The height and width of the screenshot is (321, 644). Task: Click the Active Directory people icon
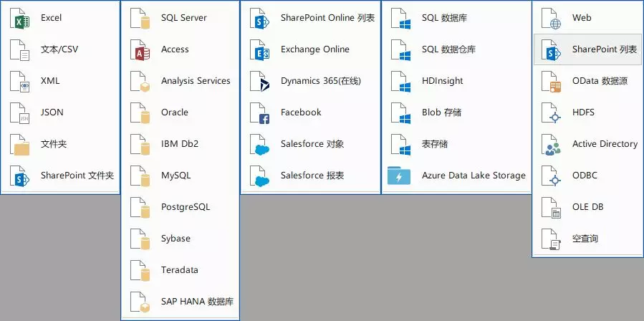(551, 145)
